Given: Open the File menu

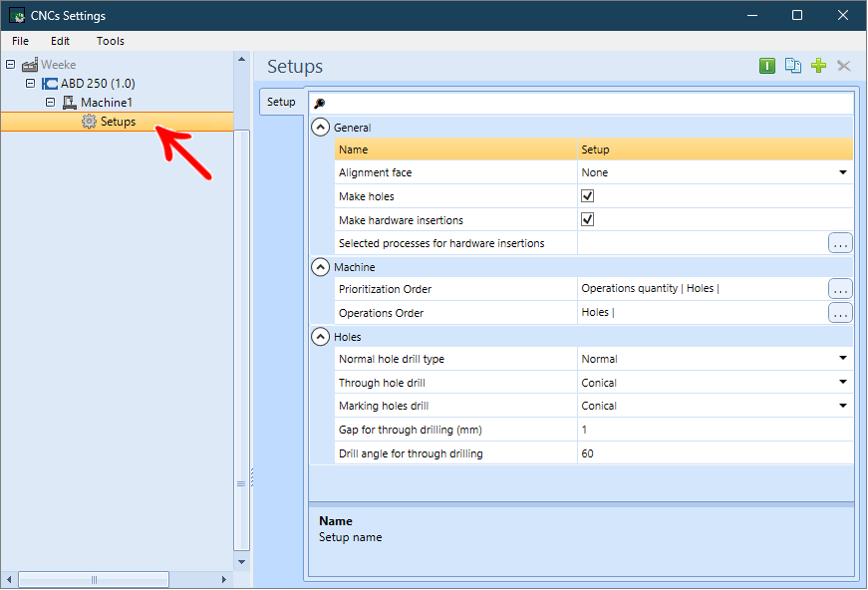Looking at the screenshot, I should [x=21, y=41].
